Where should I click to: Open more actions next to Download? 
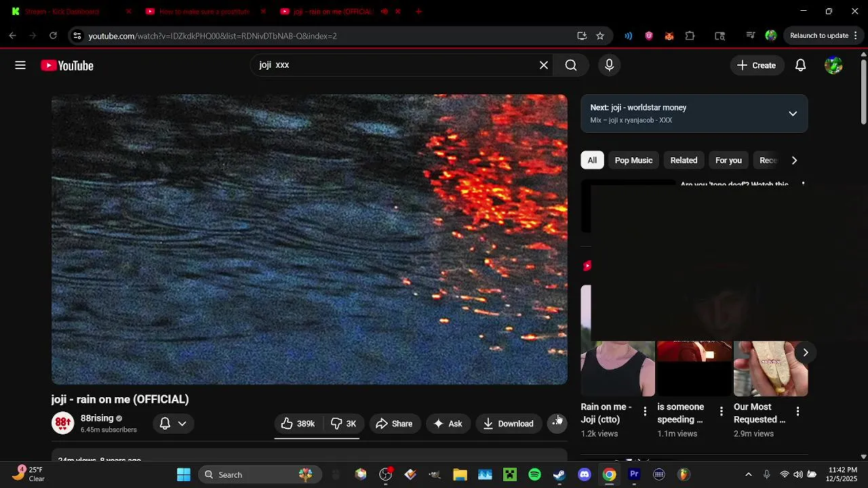coord(557,424)
